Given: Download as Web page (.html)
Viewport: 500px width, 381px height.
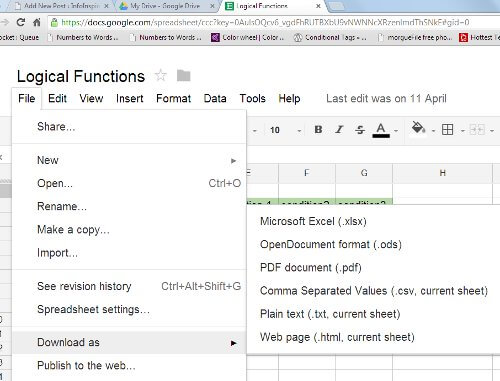Looking at the screenshot, I should pos(373,337).
